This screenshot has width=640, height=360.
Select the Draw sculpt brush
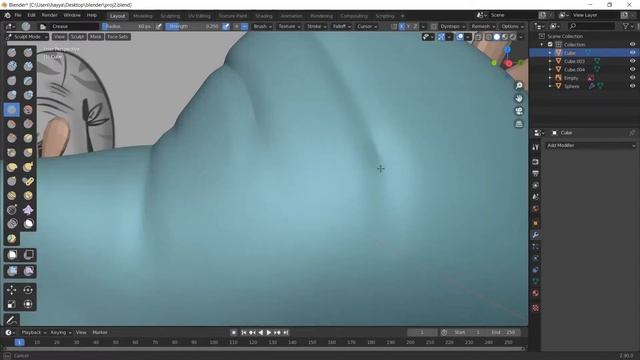pyautogui.click(x=12, y=52)
